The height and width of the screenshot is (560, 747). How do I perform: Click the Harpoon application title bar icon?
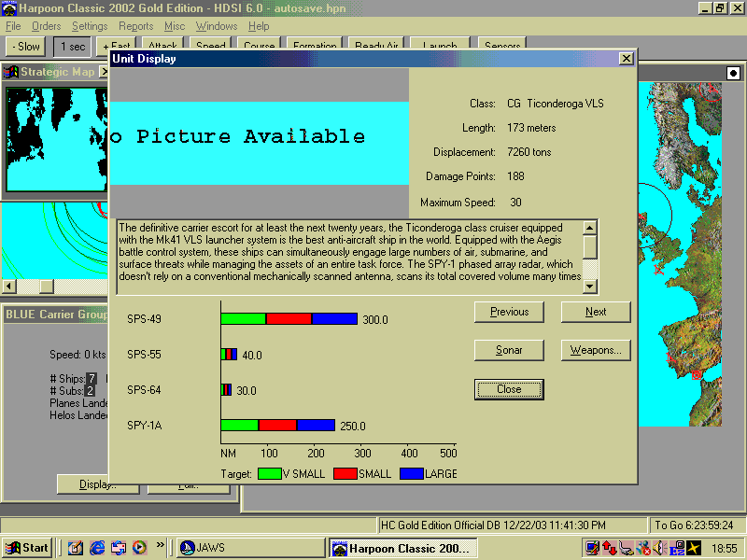(9, 8)
